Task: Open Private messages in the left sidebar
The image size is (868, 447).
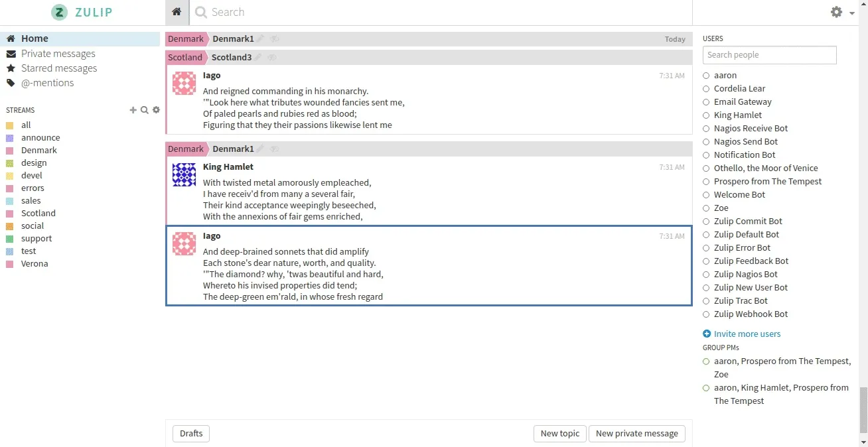Action: point(58,54)
